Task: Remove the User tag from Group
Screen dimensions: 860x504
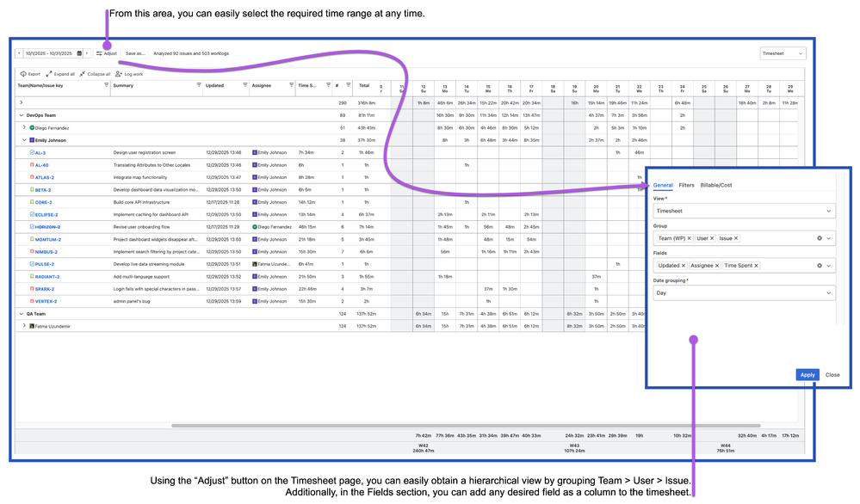Action: tap(712, 238)
